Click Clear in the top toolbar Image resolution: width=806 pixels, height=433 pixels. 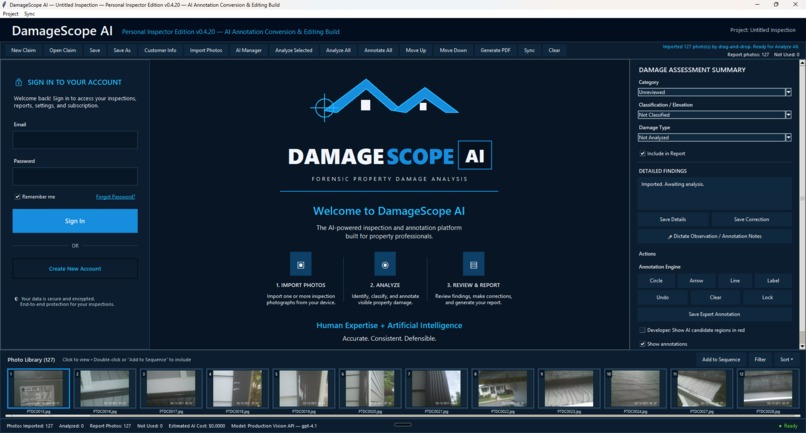554,50
